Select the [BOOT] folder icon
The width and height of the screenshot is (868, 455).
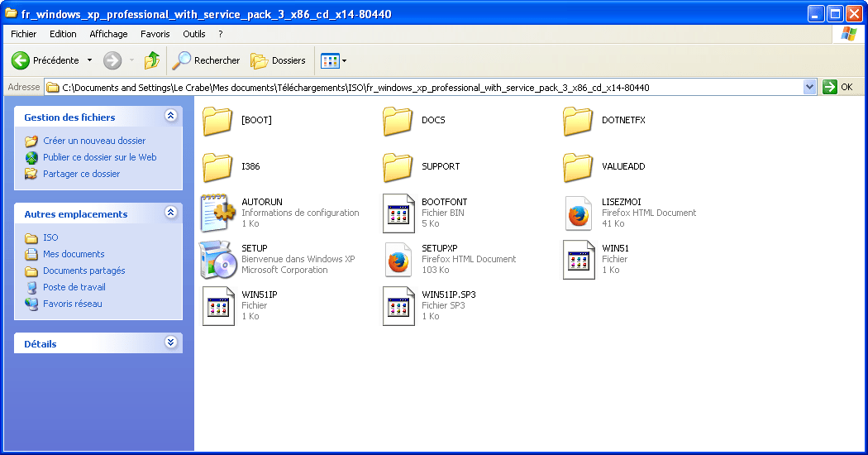pyautogui.click(x=217, y=122)
